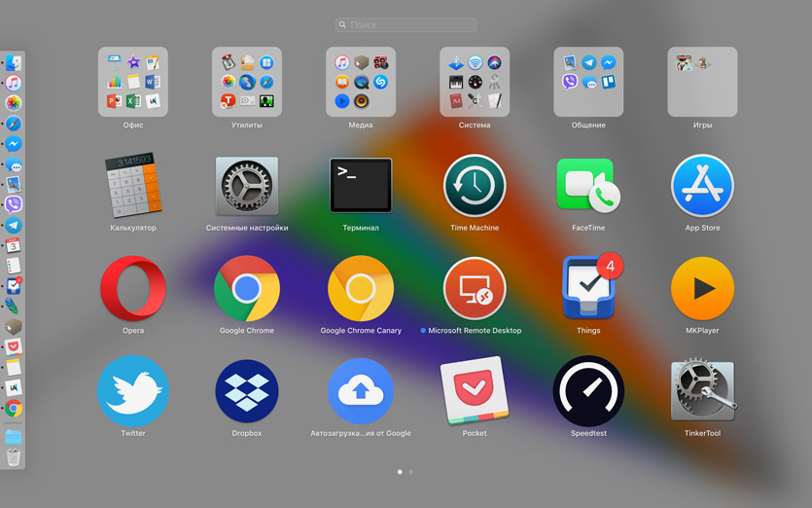Image resolution: width=812 pixels, height=508 pixels.
Task: Launch Google Chrome from the Launchpad grid
Action: coord(247,288)
